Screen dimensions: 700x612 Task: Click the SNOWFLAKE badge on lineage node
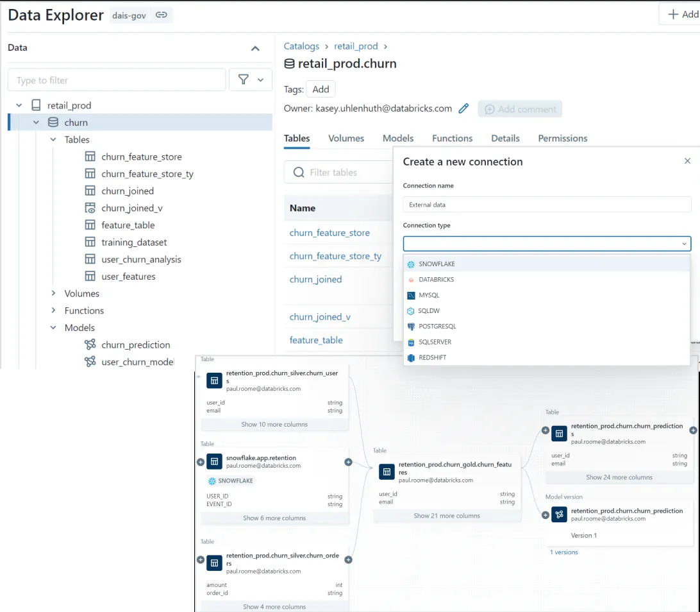click(x=231, y=480)
